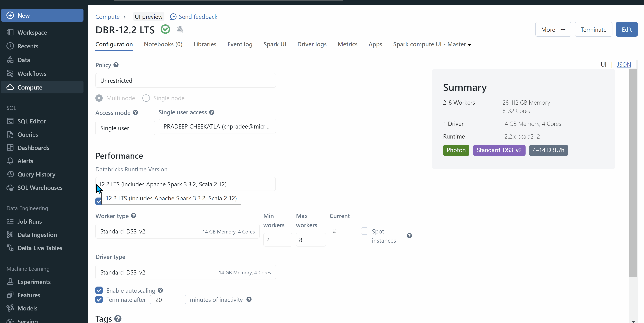Click Spot instances help icon
The width and height of the screenshot is (644, 323).
click(409, 236)
